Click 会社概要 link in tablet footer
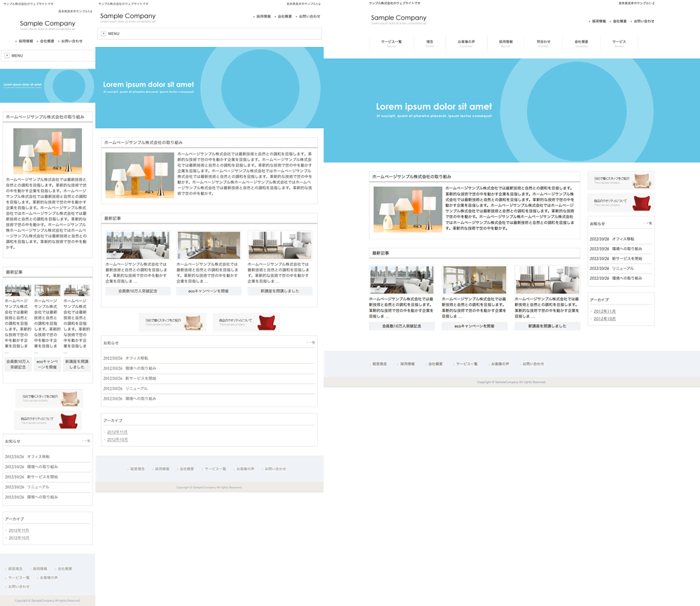This screenshot has height=606, width=700. tap(187, 469)
